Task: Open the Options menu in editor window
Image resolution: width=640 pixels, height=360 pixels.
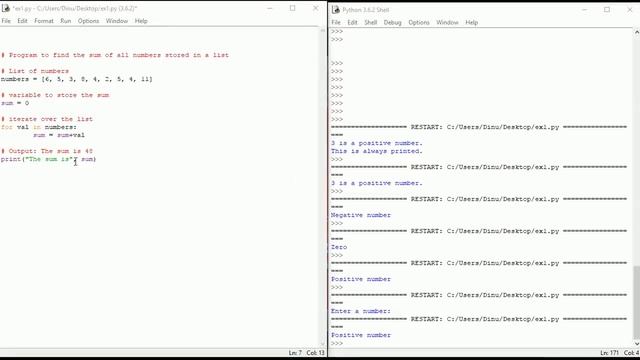Action: click(x=89, y=21)
